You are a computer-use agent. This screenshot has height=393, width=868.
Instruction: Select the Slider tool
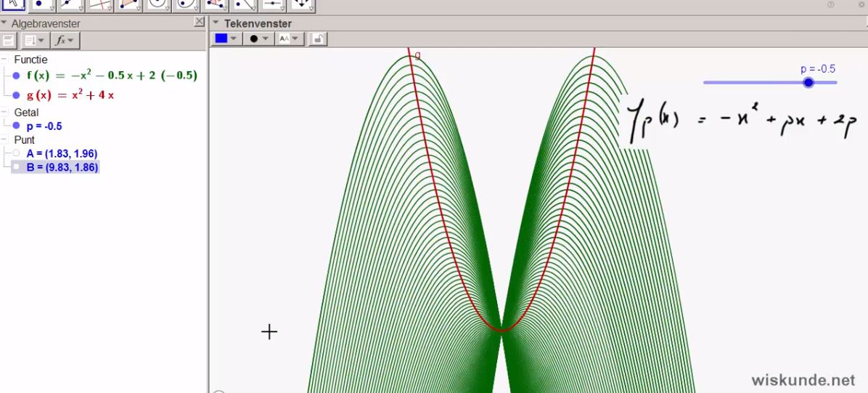[272, 4]
